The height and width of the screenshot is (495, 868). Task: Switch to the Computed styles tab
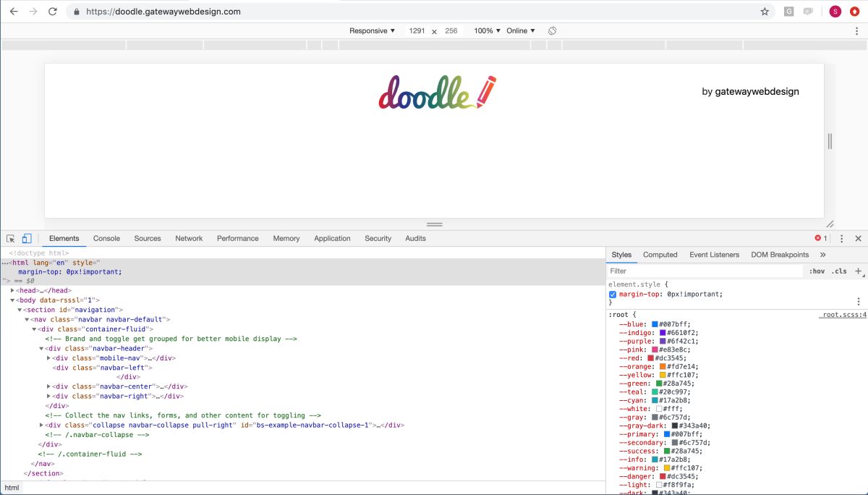pyautogui.click(x=660, y=255)
